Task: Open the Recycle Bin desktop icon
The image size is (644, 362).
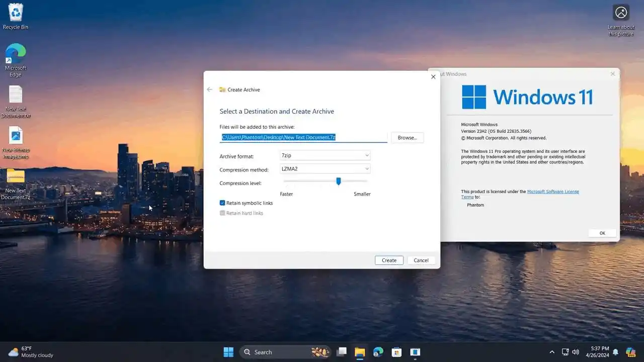Action: coord(16,17)
